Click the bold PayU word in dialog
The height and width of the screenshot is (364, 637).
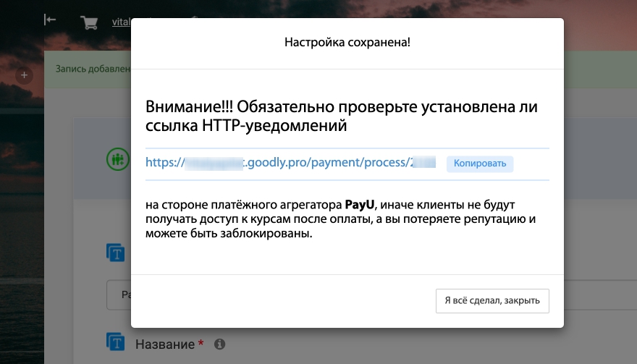360,205
